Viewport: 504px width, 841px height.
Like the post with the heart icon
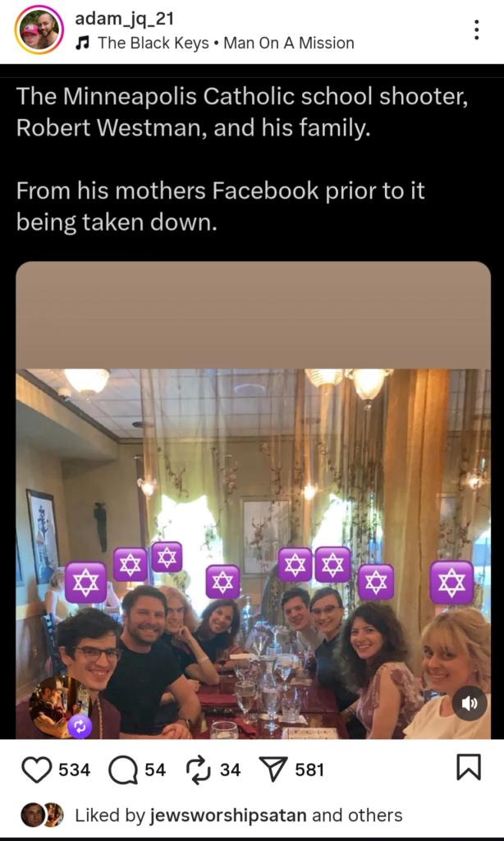tap(35, 770)
